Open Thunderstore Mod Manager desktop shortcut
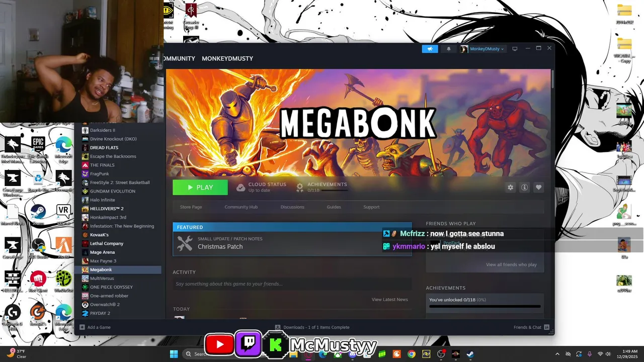Viewport: 644px width, 362px height. click(x=13, y=150)
